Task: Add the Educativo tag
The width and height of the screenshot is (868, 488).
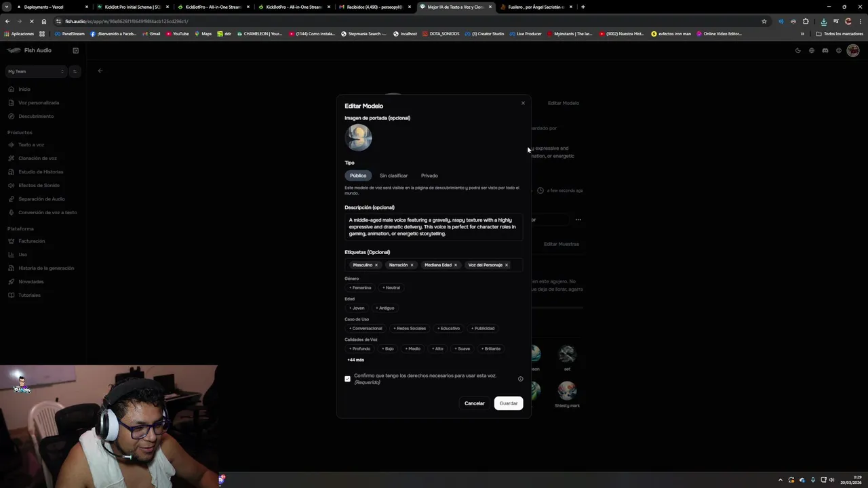Action: pos(448,328)
